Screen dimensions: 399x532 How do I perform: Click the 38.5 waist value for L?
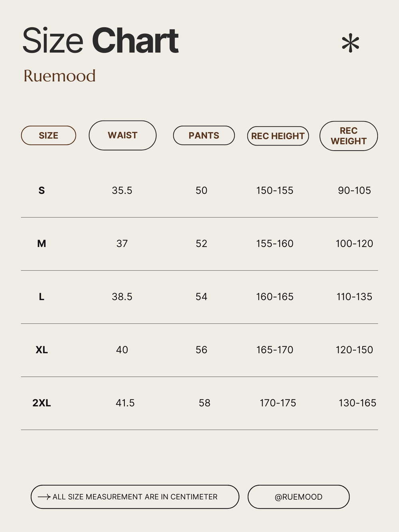pos(122,297)
